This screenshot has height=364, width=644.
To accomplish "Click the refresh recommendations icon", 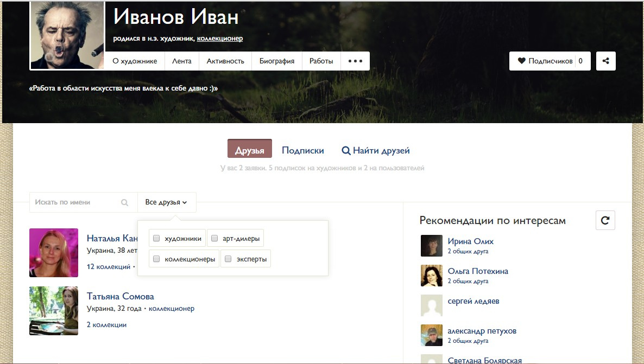I will tap(605, 221).
